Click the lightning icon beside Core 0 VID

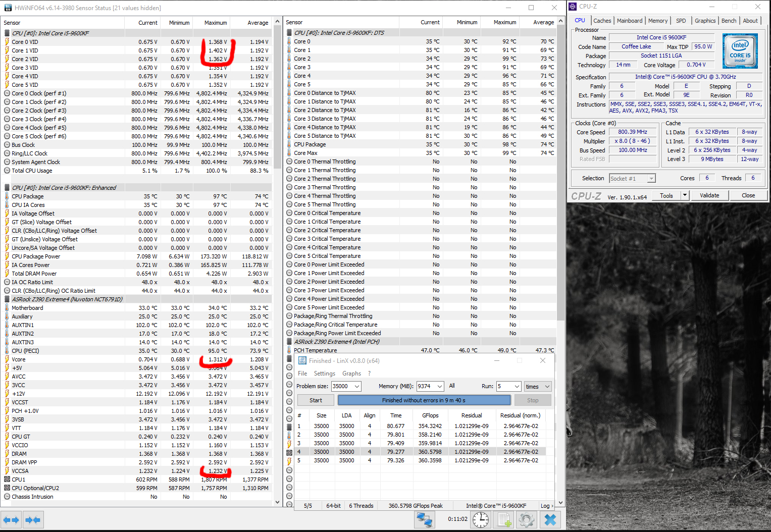tap(7, 42)
